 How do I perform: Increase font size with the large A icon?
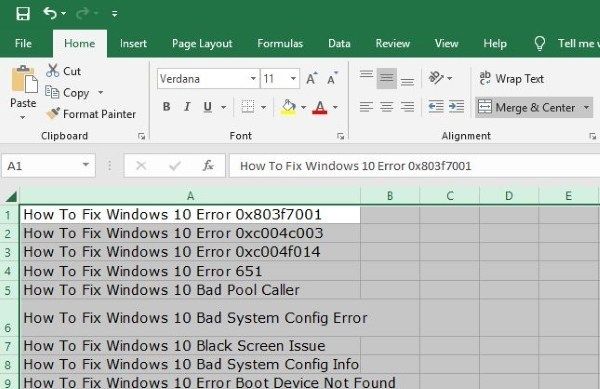click(312, 78)
